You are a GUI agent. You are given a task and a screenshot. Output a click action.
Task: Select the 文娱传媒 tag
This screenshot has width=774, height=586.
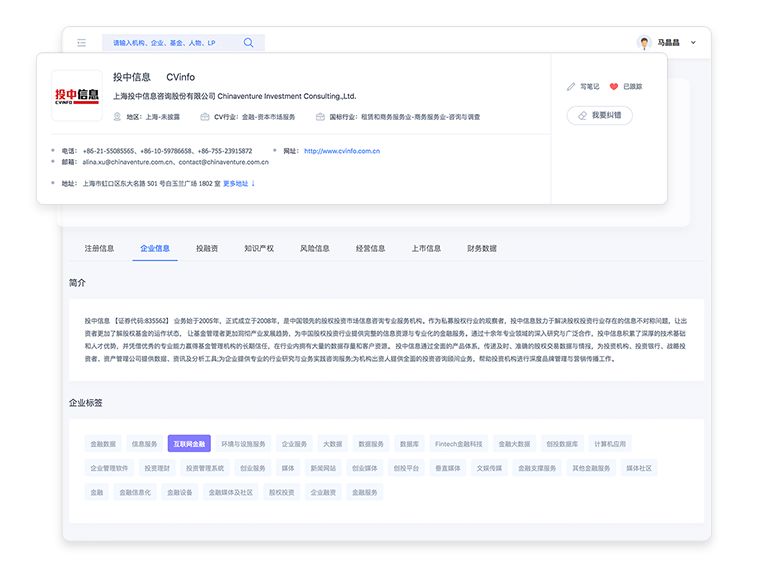click(x=489, y=468)
